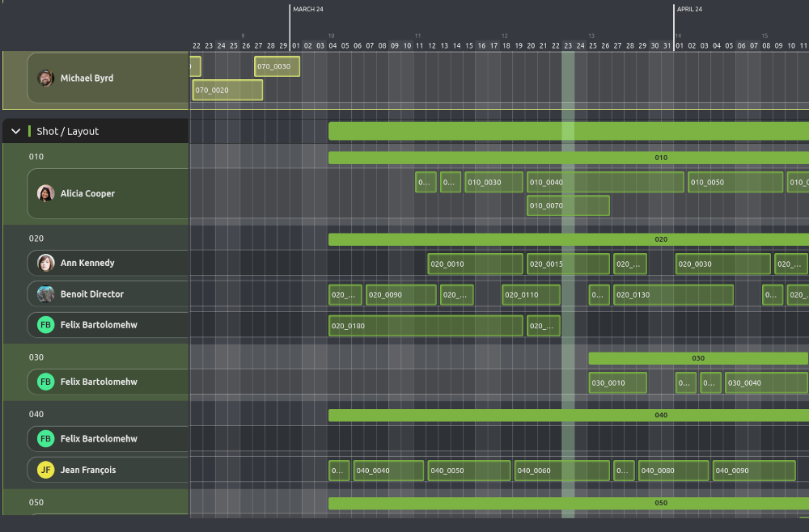Image resolution: width=809 pixels, height=532 pixels.
Task: Select the 070_0020 task bar
Action: [x=227, y=90]
